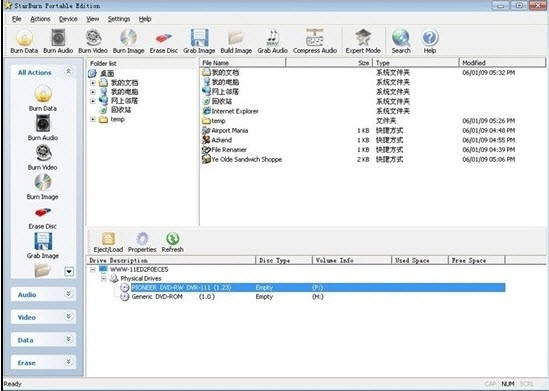
Task: Click the Internet Explorer file icon
Action: [206, 111]
